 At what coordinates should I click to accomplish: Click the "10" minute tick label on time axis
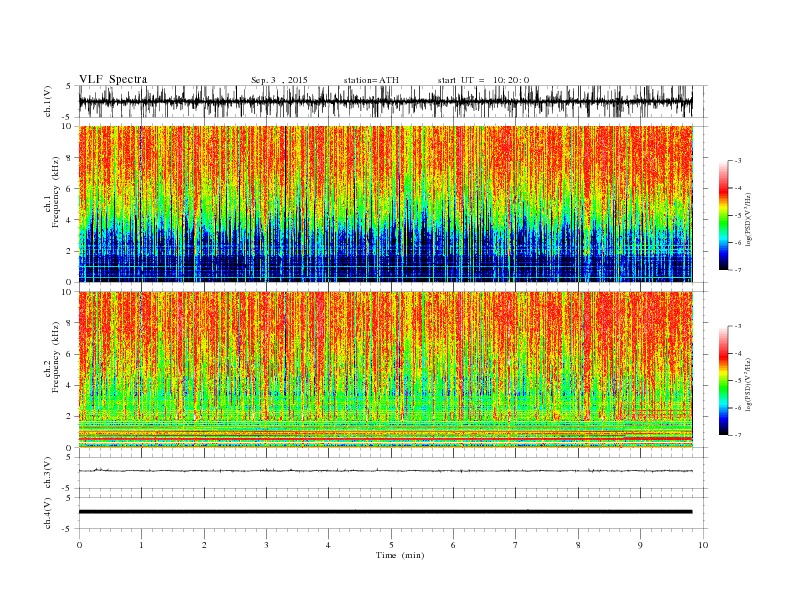(x=703, y=545)
